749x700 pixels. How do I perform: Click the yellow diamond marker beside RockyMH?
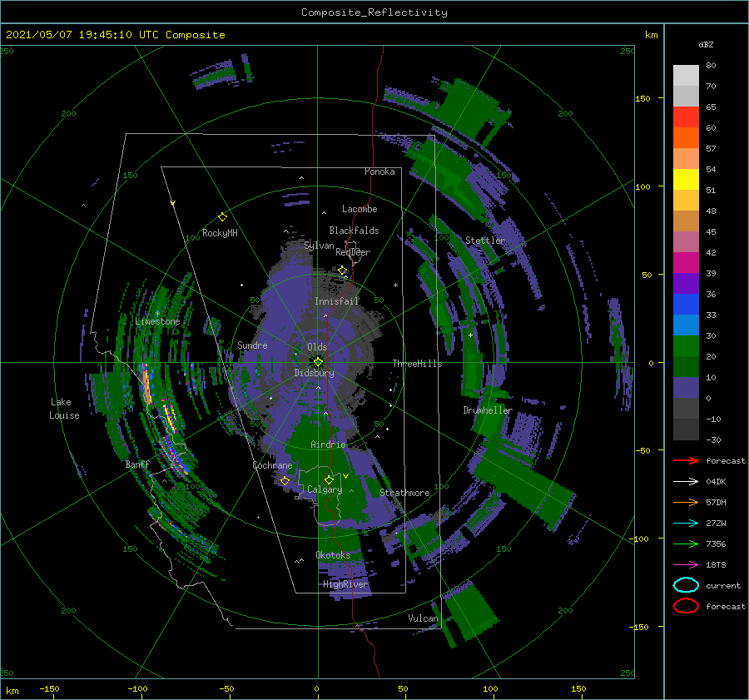[222, 217]
